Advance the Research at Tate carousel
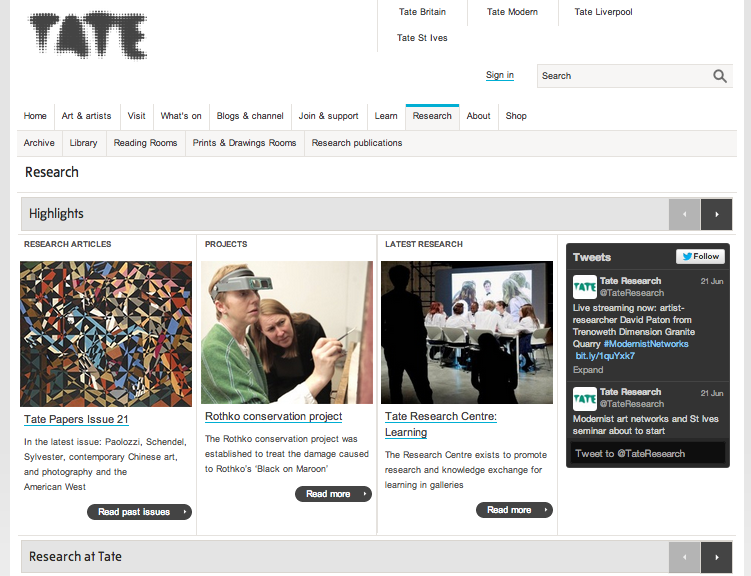751x576 pixels. coord(716,557)
